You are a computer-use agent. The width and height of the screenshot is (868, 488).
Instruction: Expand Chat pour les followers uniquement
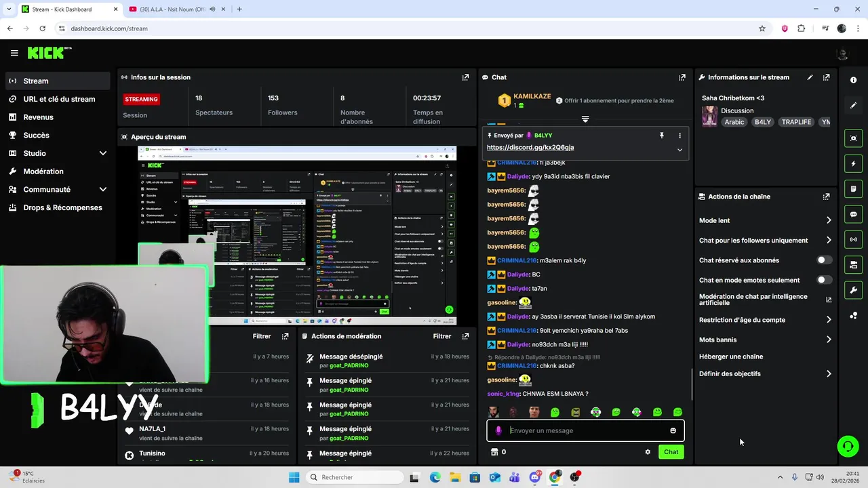pyautogui.click(x=829, y=240)
